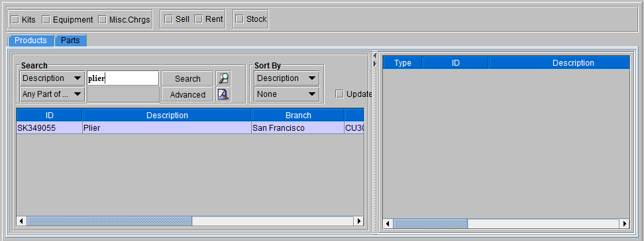This screenshot has width=644, height=241.
Task: Click the results table scroll right arrow
Action: 359,221
